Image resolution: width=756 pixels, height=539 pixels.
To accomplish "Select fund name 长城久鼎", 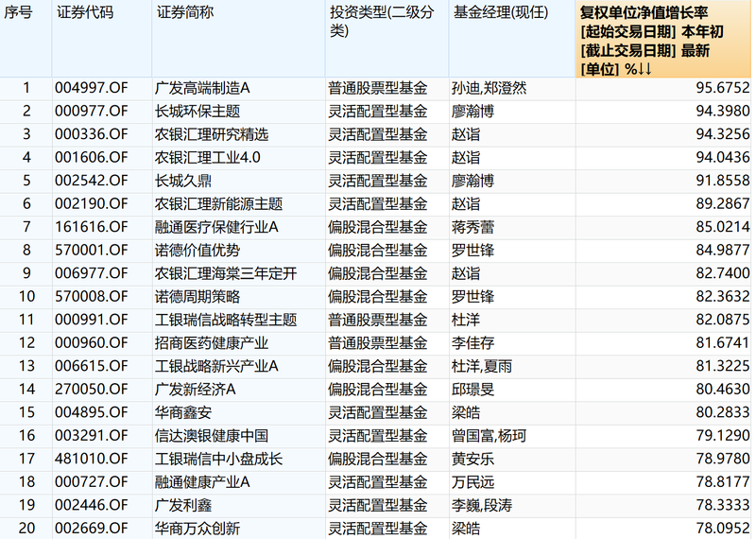I will [x=183, y=181].
